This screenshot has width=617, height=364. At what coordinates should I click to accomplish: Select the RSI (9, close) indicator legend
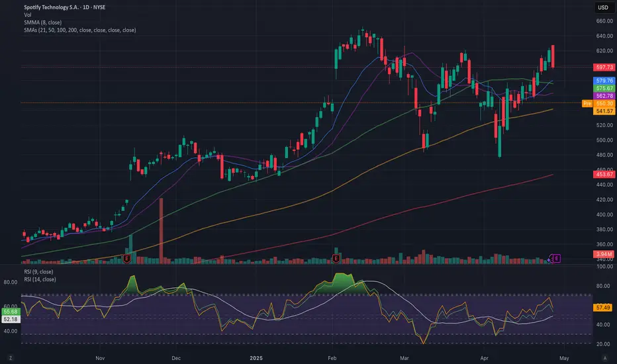point(38,271)
